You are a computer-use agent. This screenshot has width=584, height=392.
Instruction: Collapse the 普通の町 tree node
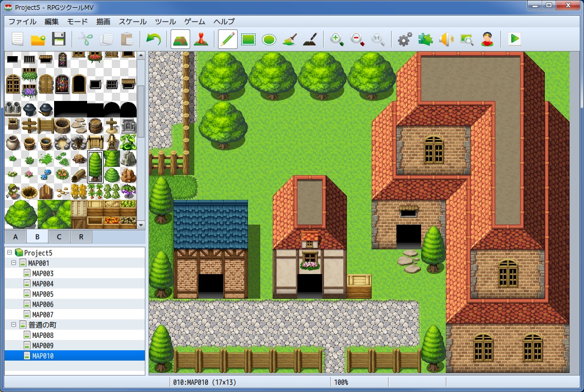[14, 325]
